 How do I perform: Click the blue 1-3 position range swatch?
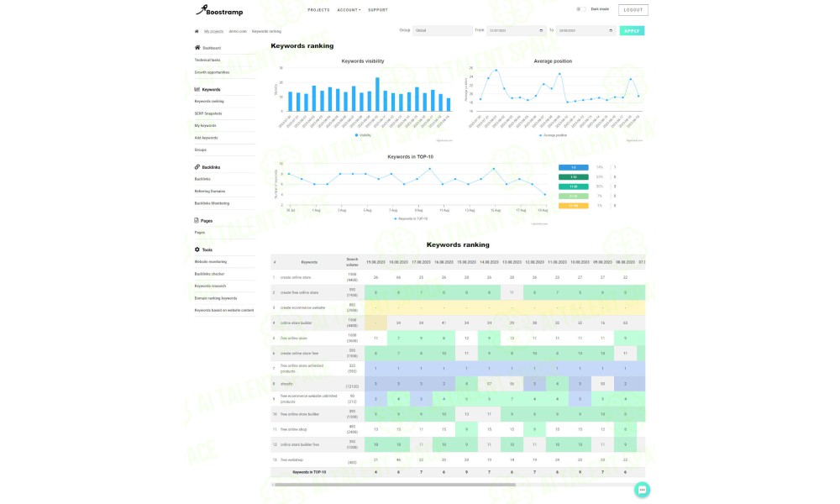[x=573, y=168]
